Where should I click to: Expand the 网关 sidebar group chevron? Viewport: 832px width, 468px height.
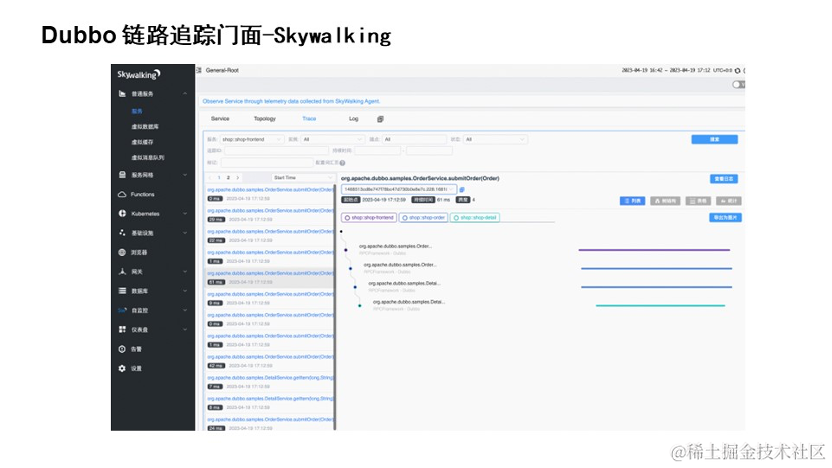185,271
